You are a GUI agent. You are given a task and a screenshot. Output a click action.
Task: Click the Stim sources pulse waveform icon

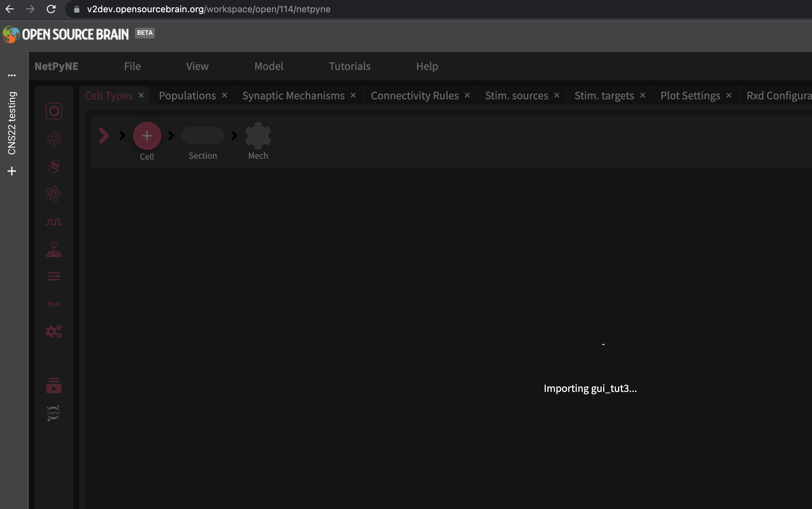[54, 222]
